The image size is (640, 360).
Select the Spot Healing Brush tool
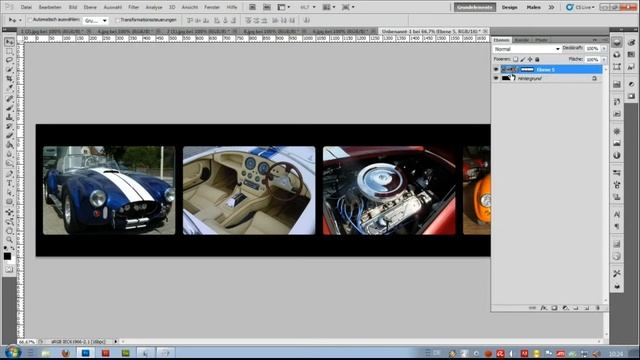pos(9,98)
